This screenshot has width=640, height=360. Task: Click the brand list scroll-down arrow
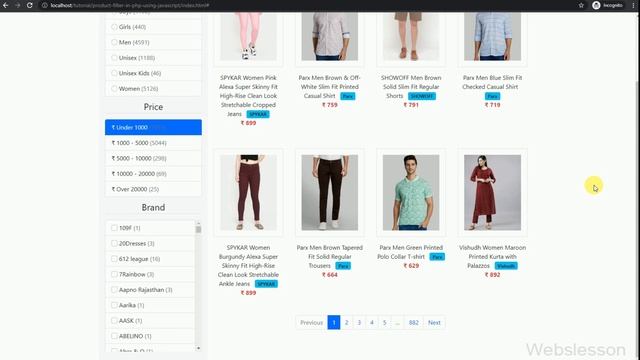pos(198,349)
